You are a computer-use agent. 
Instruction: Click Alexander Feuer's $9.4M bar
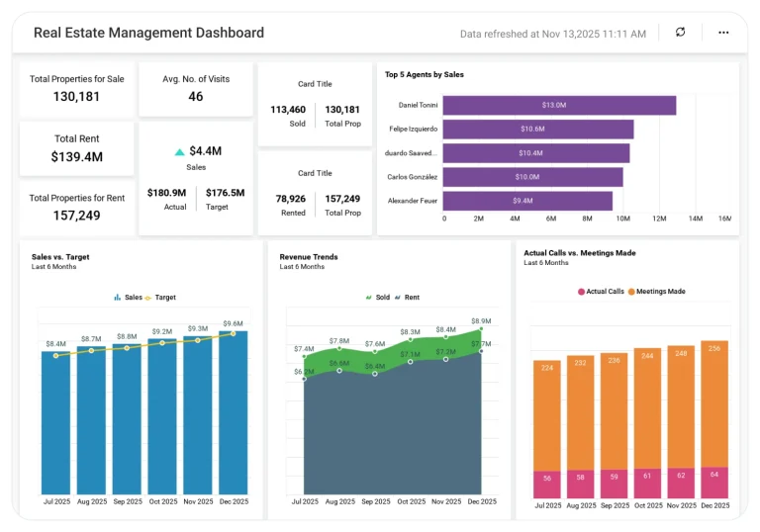coord(527,201)
